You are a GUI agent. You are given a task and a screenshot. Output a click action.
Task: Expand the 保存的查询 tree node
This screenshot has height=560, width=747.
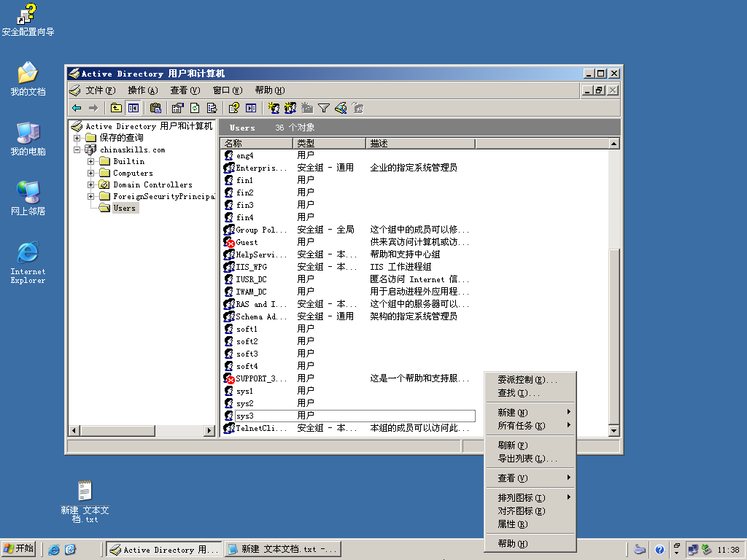[x=77, y=138]
